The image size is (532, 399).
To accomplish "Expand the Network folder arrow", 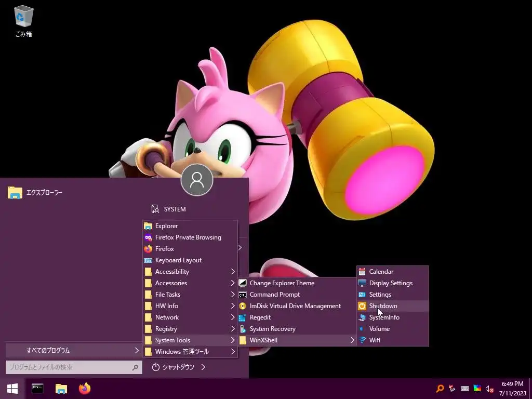I will pos(233,317).
